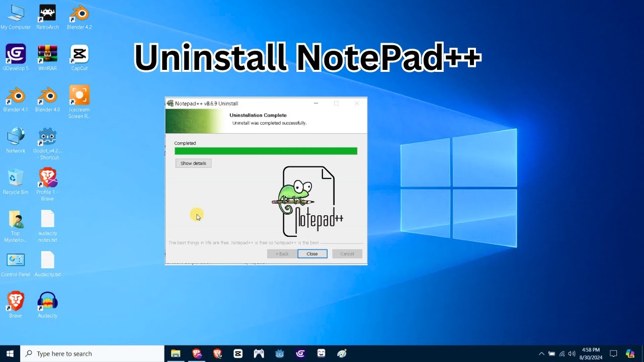Click the taskbar search box
The height and width of the screenshot is (362, 644).
[x=92, y=353]
